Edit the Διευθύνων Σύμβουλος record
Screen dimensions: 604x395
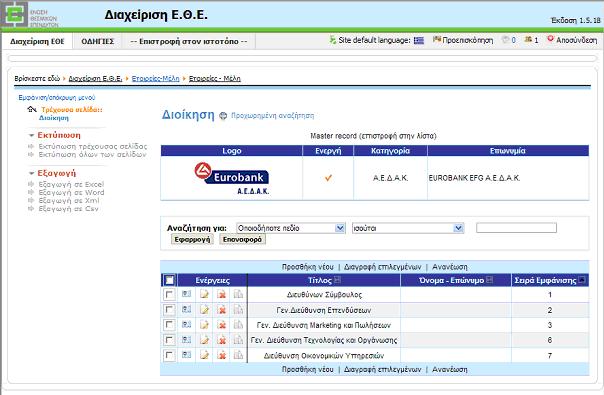click(x=204, y=294)
